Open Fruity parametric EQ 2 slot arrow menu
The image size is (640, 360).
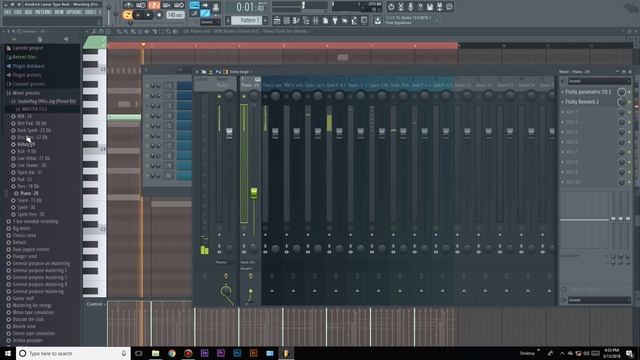(562, 92)
